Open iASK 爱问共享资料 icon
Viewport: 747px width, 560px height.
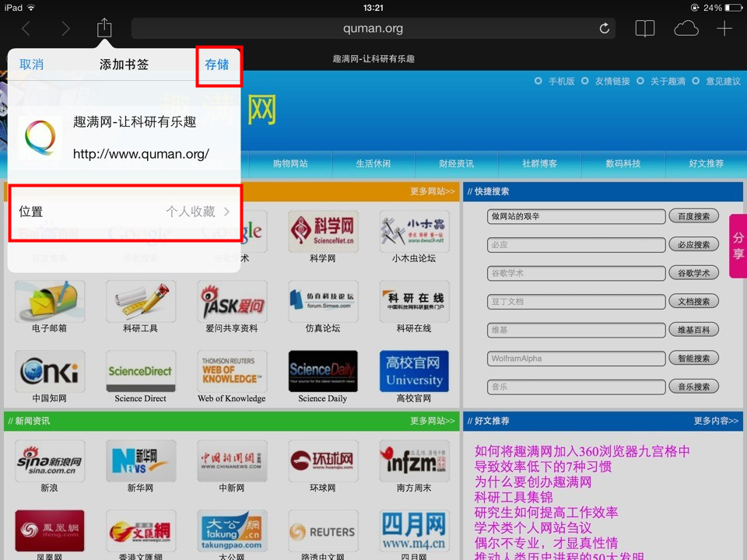232,302
